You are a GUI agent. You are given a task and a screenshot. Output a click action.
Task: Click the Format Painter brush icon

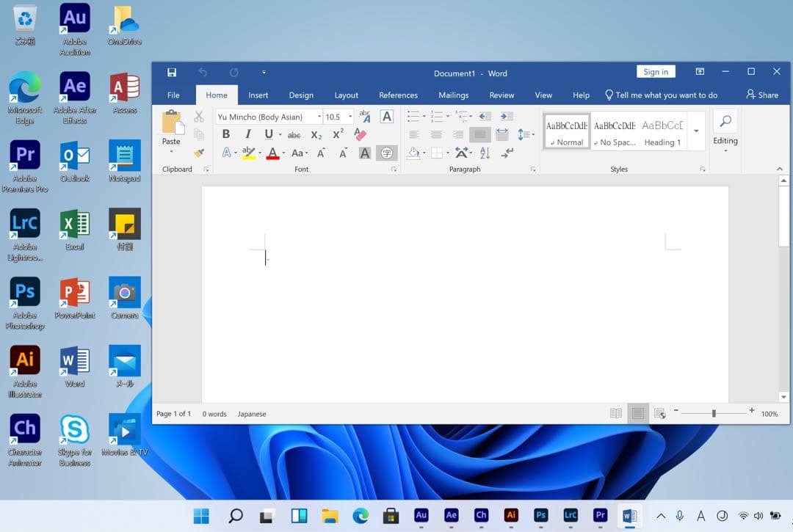point(199,153)
